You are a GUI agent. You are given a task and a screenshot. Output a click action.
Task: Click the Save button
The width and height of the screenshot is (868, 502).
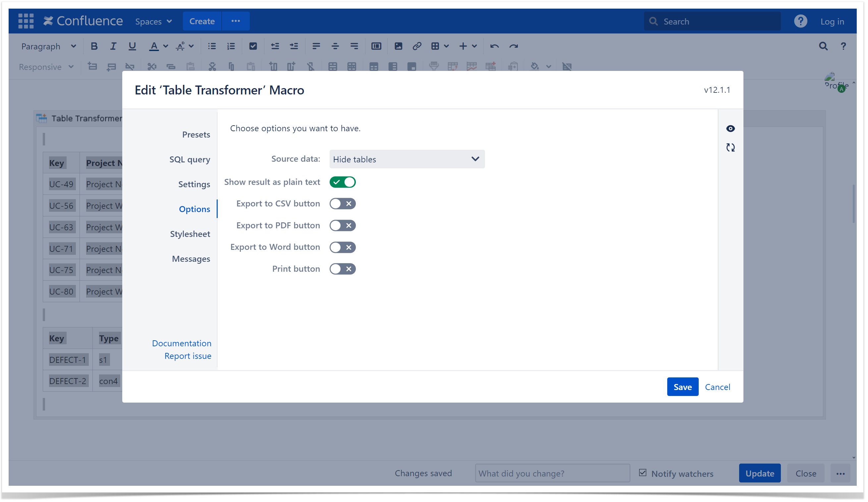682,387
